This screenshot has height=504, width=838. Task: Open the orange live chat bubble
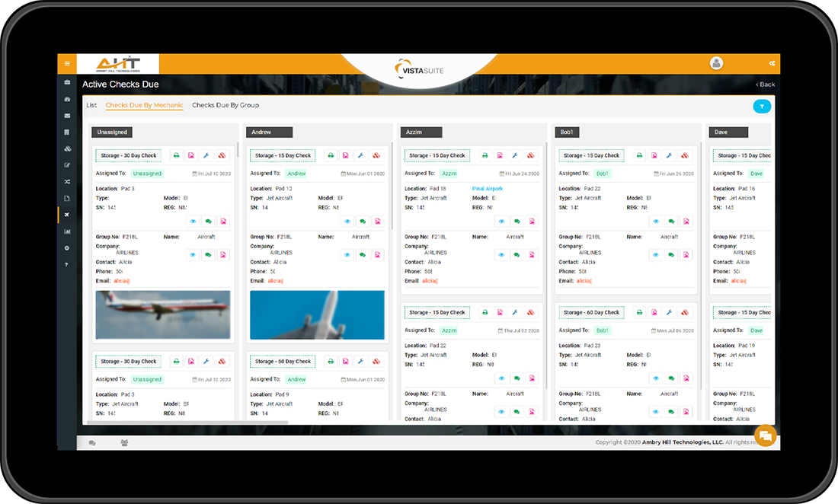[765, 435]
